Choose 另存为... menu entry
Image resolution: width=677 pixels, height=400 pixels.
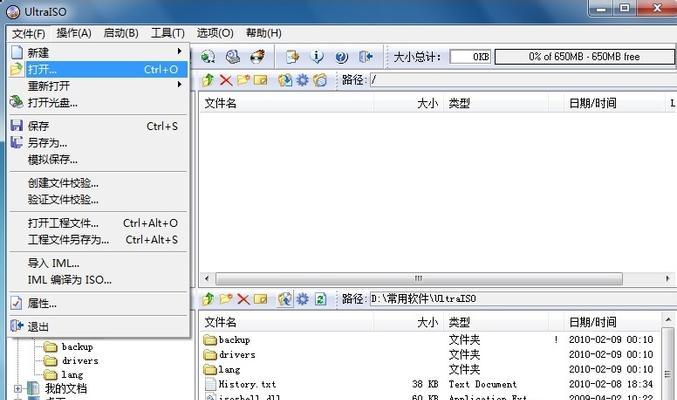98,143
